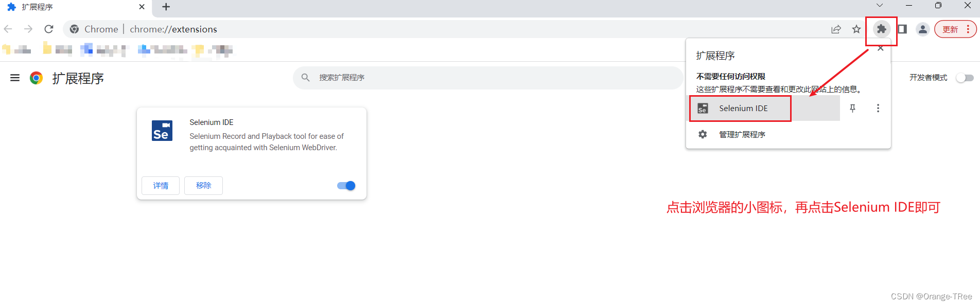Bookmark this page with the star icon
This screenshot has height=306, width=980.
(856, 29)
